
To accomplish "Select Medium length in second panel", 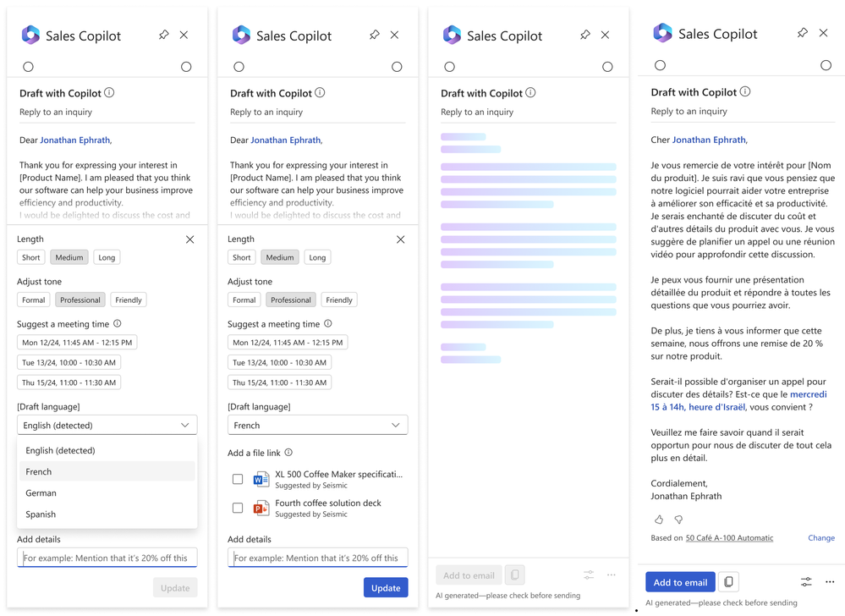I will tap(280, 257).
